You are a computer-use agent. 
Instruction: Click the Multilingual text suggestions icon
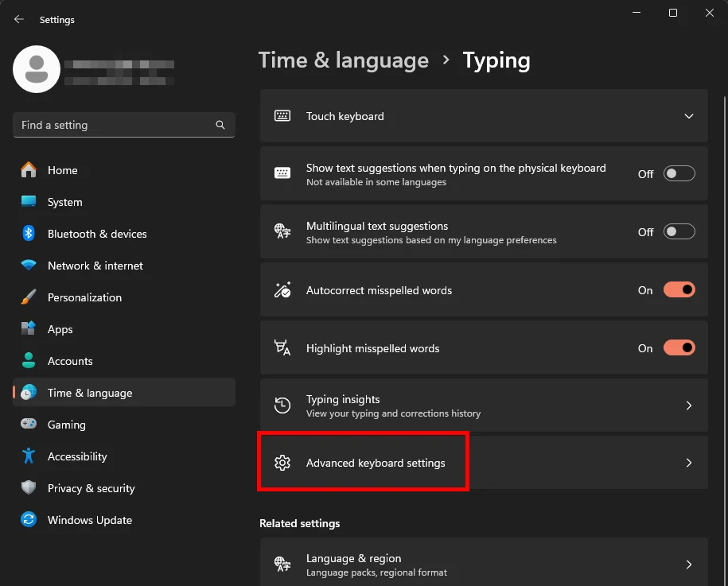tap(282, 231)
